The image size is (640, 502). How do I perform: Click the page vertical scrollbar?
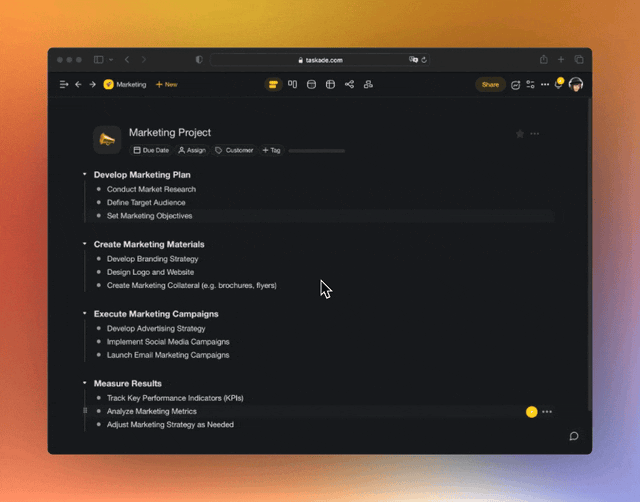click(x=589, y=254)
